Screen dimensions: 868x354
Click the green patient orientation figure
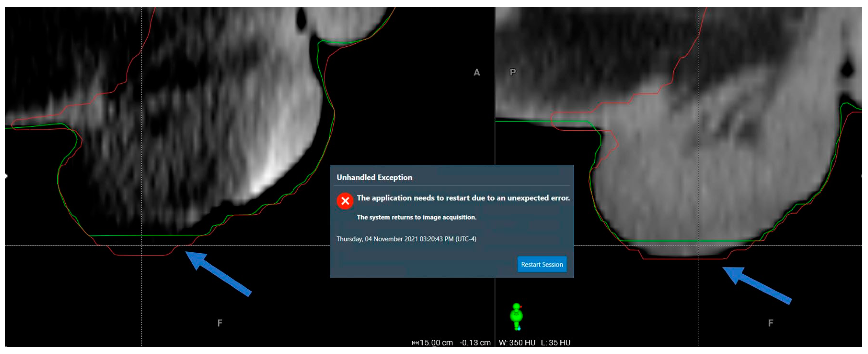(x=516, y=316)
